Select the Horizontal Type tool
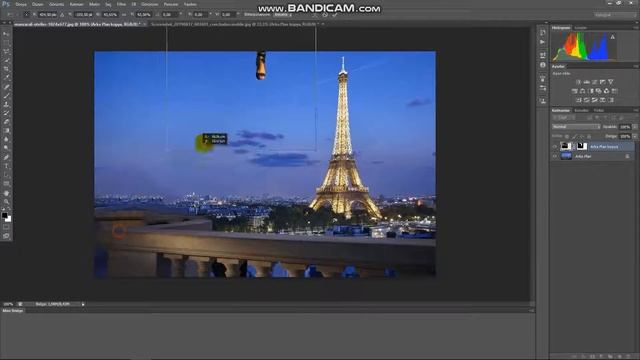This screenshot has width=640, height=360. [6, 166]
